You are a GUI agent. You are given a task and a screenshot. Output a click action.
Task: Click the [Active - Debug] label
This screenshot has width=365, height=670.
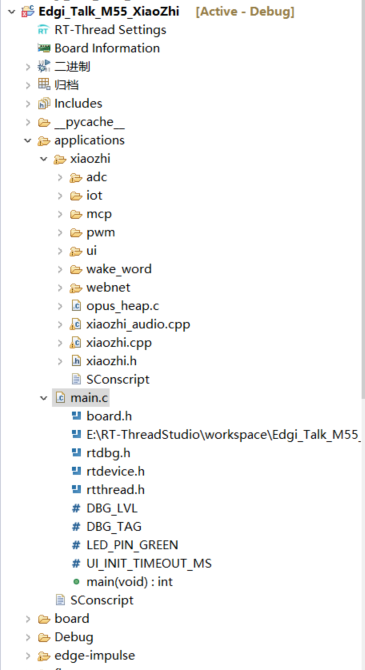(x=245, y=12)
